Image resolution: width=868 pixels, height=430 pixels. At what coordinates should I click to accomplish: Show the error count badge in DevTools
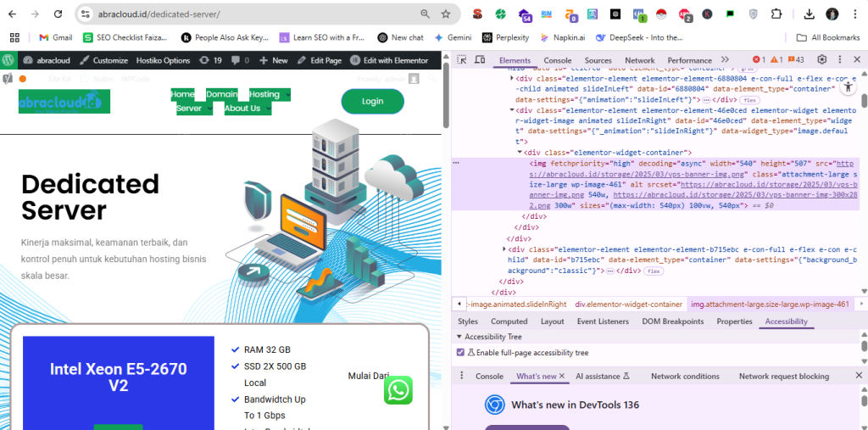(x=759, y=60)
